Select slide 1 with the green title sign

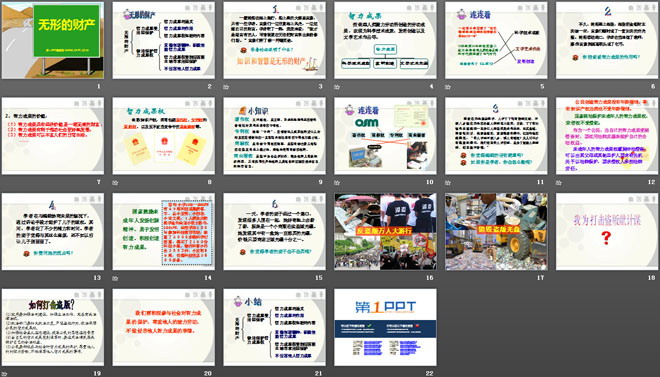(53, 40)
